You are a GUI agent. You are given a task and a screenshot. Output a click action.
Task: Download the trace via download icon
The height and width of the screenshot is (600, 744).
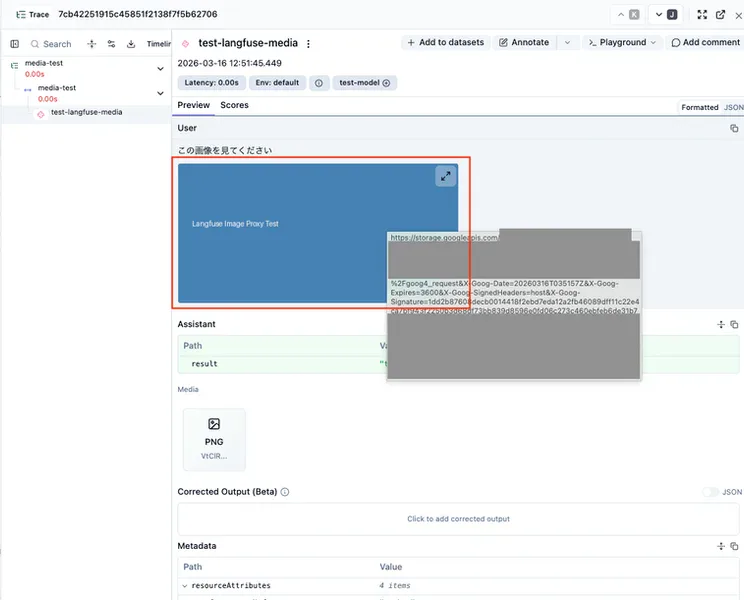[131, 44]
